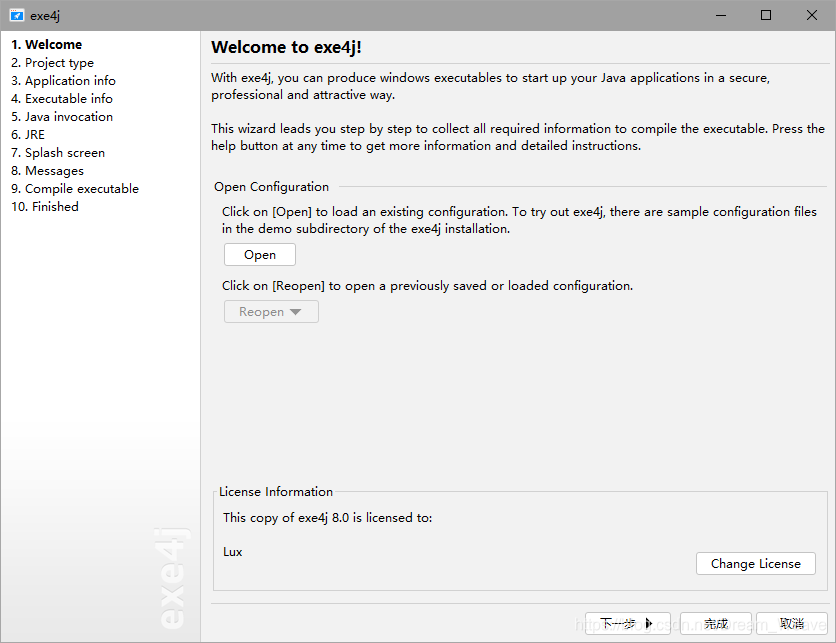836x643 pixels.
Task: Go to Messages step
Action: [x=47, y=171]
